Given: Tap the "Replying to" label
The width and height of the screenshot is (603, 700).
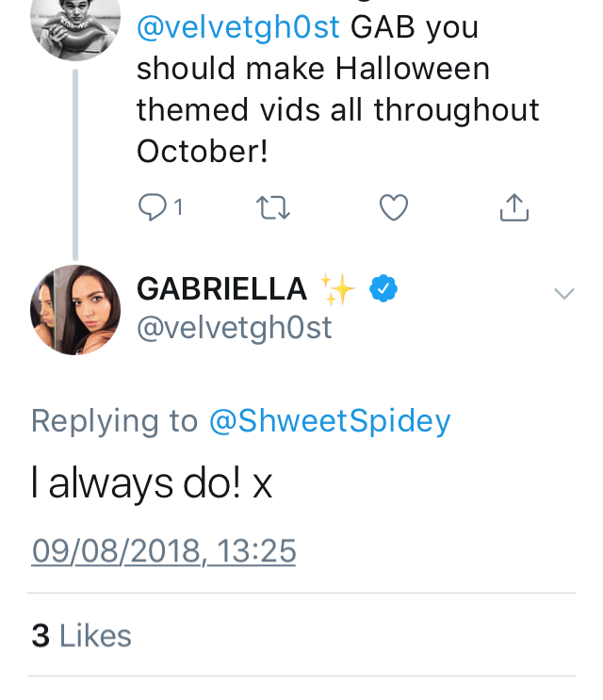Looking at the screenshot, I should coord(115,420).
